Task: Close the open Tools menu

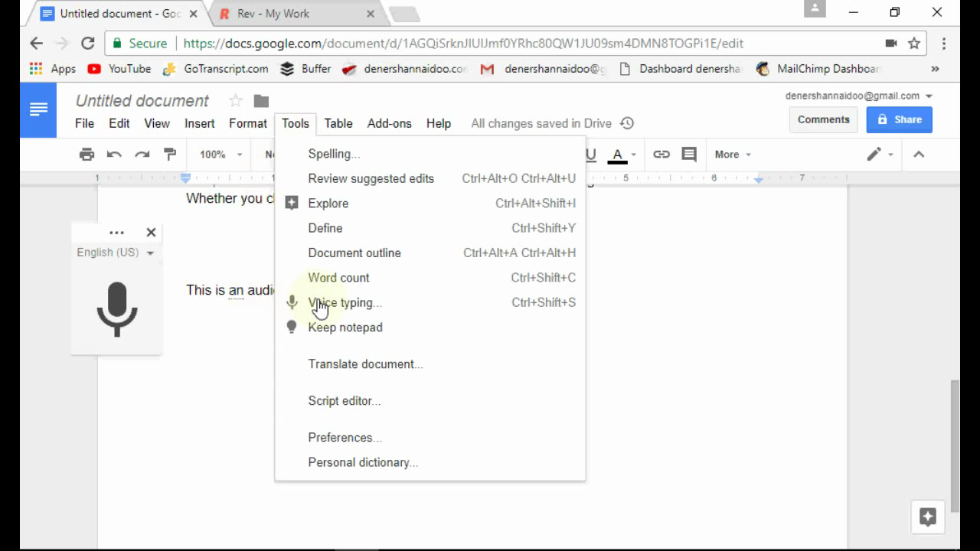Action: coord(296,123)
